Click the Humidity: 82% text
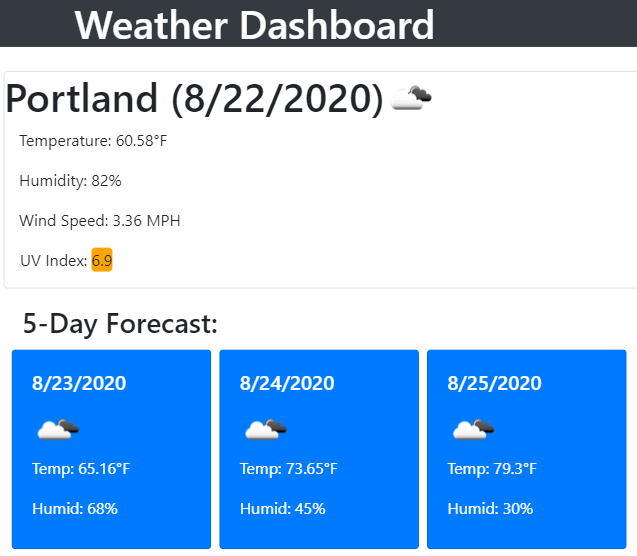 point(70,181)
